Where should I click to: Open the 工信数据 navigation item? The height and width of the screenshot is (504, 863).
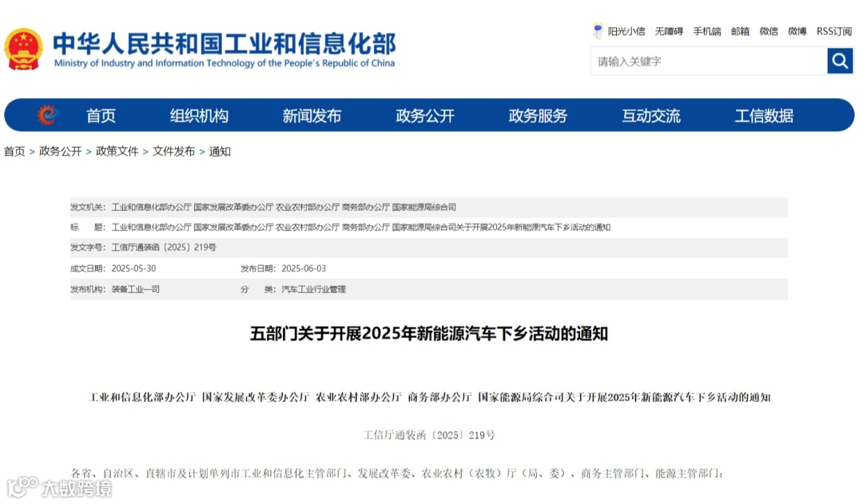(x=764, y=116)
